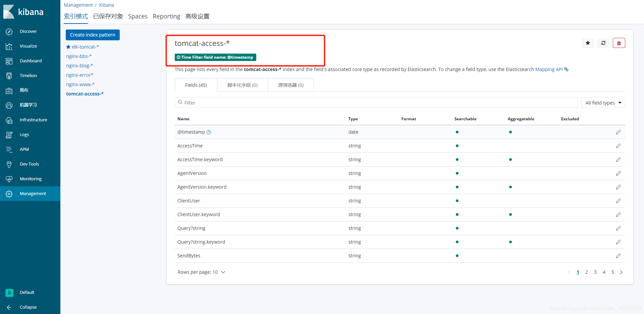Switch to 源筛选器 (0) tab
The height and width of the screenshot is (314, 644).
tap(290, 85)
